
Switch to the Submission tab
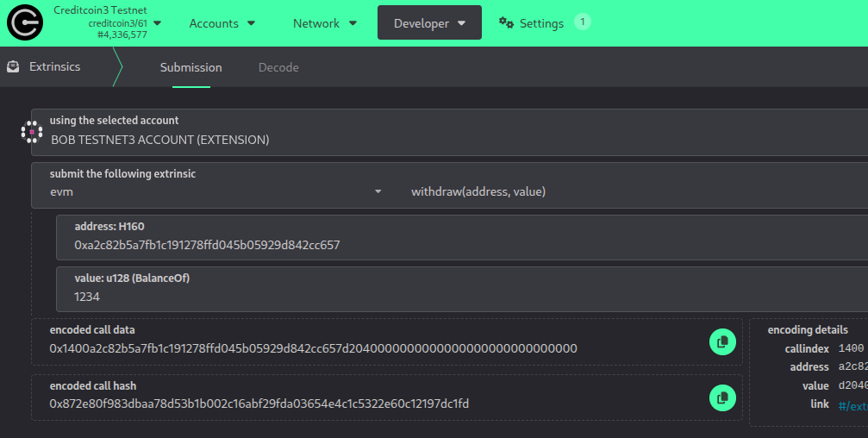coord(190,67)
